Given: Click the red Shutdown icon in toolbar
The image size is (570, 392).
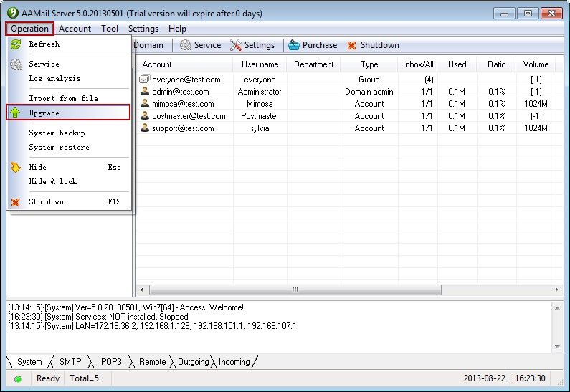Looking at the screenshot, I should [x=351, y=45].
